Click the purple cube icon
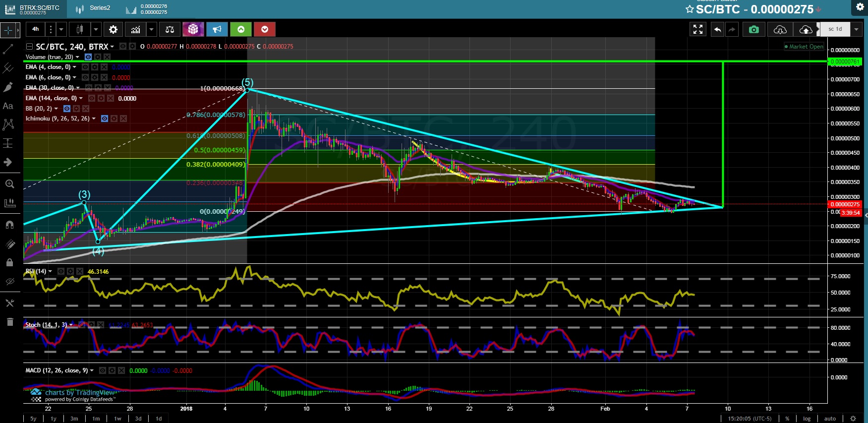 (193, 29)
